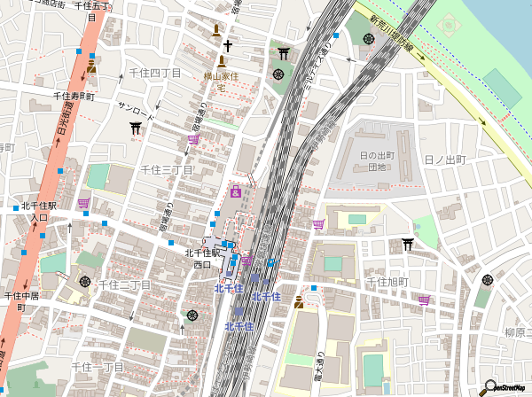Image resolution: width=532 pixels, height=397 pixels.
Task: Select the 横山家住宅 landmark label
Action: 221,82
